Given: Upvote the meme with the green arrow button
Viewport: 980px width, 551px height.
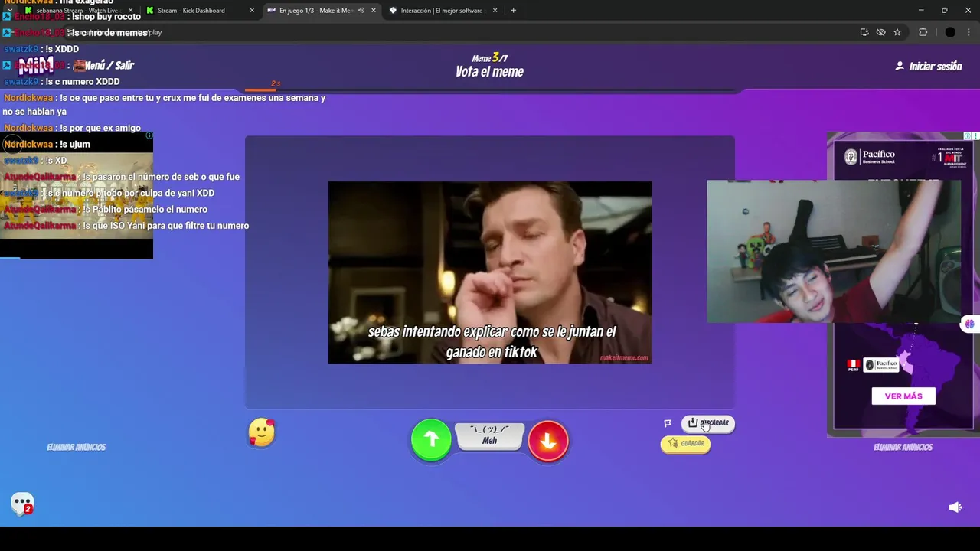Looking at the screenshot, I should point(431,440).
